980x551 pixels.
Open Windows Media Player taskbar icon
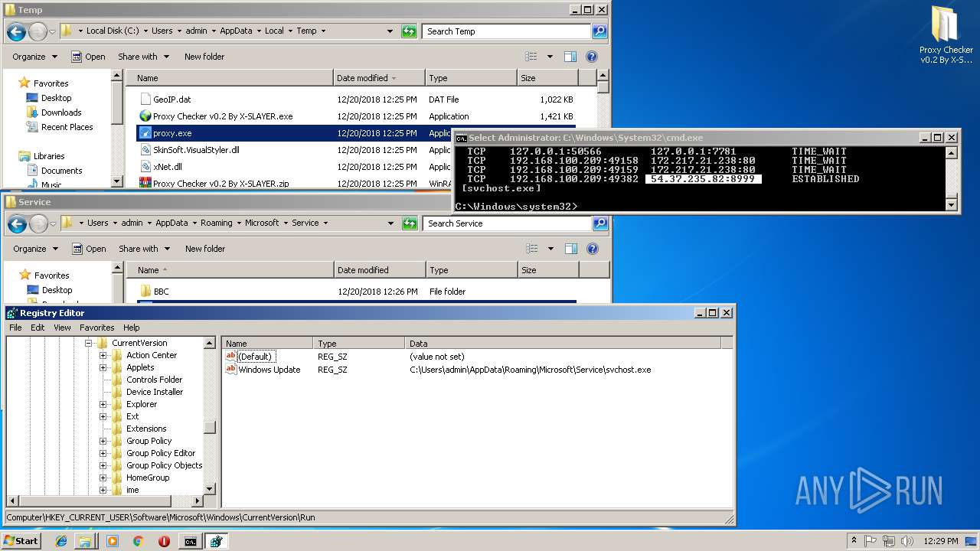click(x=113, y=541)
